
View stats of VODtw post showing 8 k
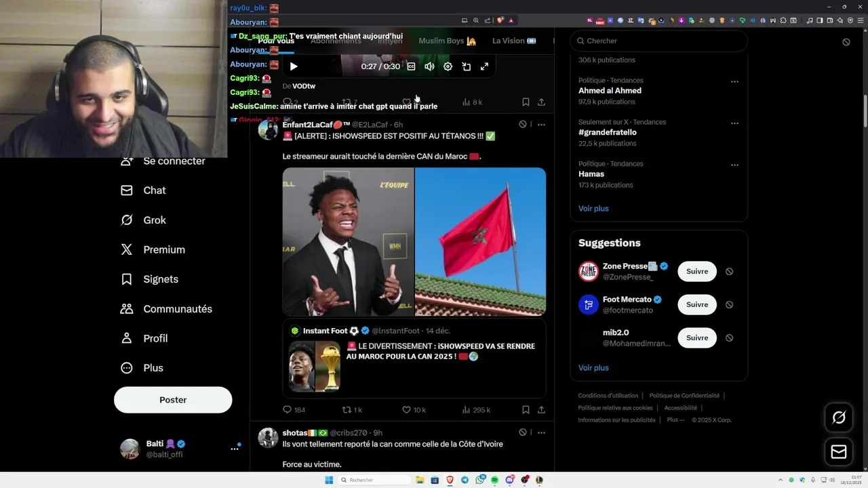pos(472,102)
